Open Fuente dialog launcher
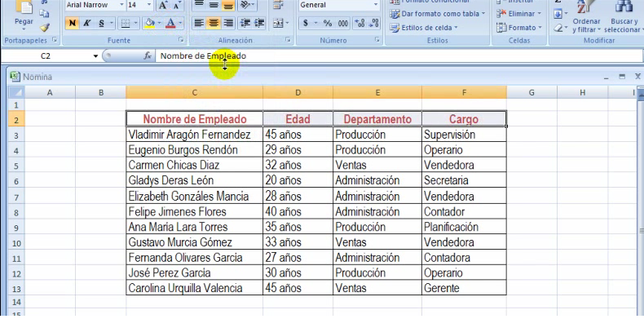The image size is (644, 319). 181,40
